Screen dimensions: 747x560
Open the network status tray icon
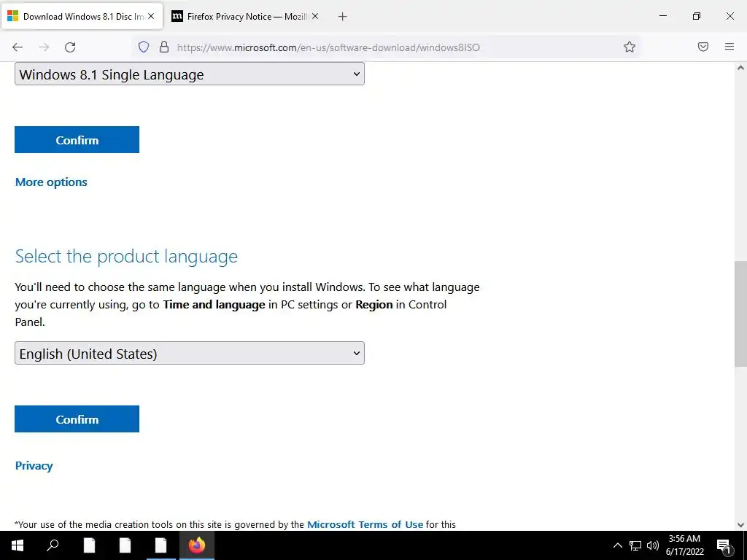[x=635, y=545]
